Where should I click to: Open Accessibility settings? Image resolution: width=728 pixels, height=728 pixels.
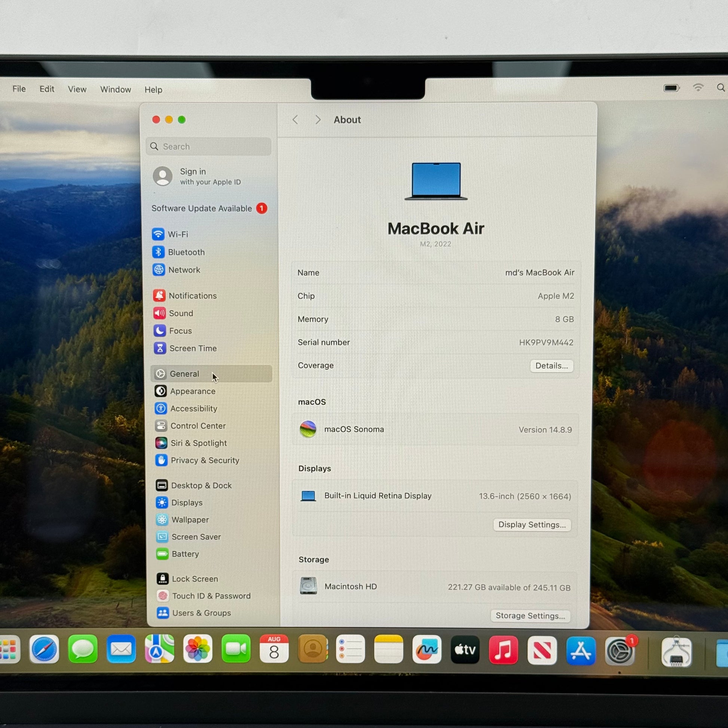(x=186, y=409)
